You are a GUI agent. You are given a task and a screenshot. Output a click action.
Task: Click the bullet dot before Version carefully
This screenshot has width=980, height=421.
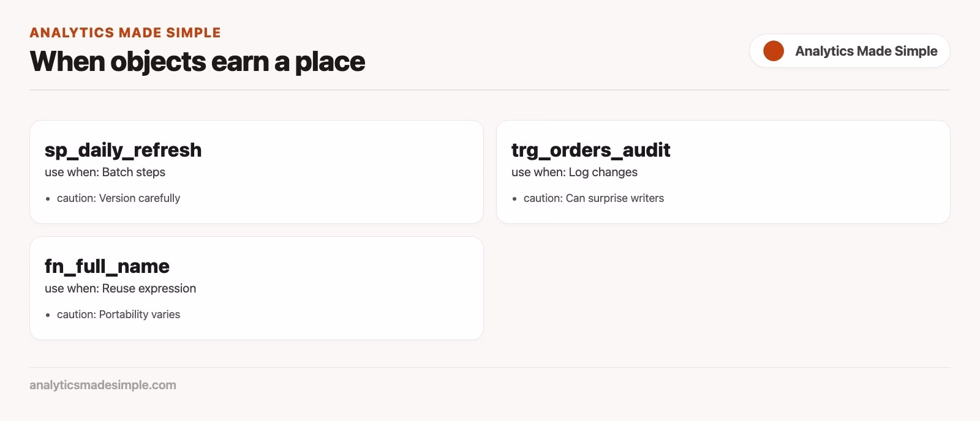[48, 199]
